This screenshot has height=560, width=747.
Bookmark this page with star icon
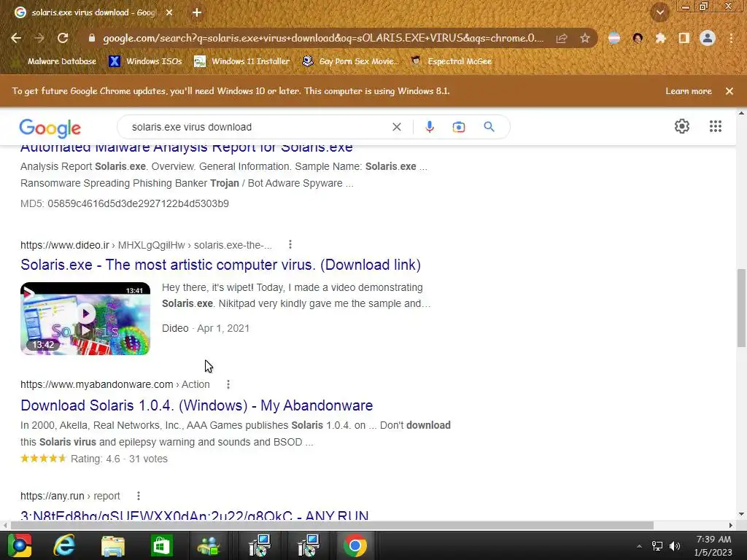coord(585,38)
